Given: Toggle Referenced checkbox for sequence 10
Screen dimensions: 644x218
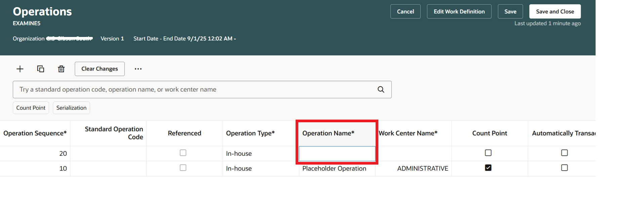Looking at the screenshot, I should tap(183, 168).
